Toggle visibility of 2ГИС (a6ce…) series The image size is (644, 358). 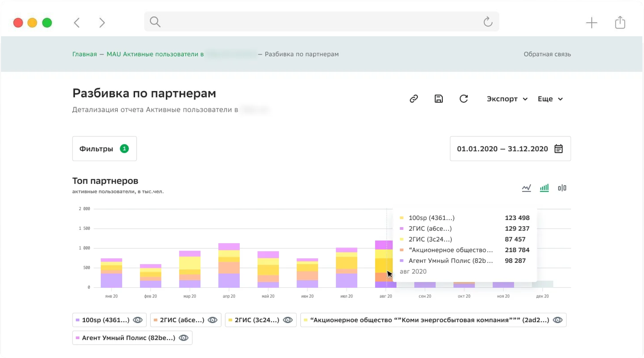tap(213, 320)
